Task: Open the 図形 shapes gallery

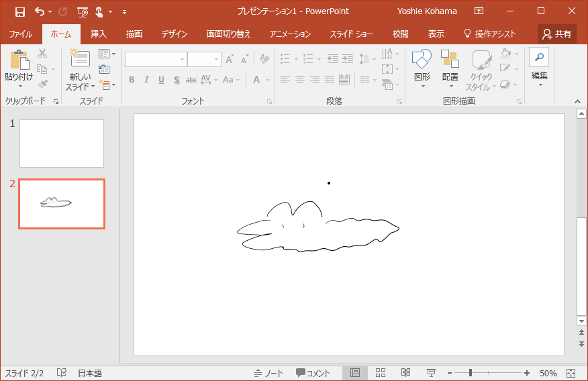Action: click(422, 61)
